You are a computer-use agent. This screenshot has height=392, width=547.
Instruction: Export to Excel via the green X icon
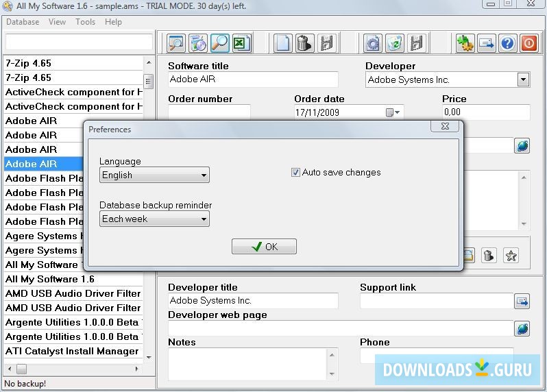[241, 44]
